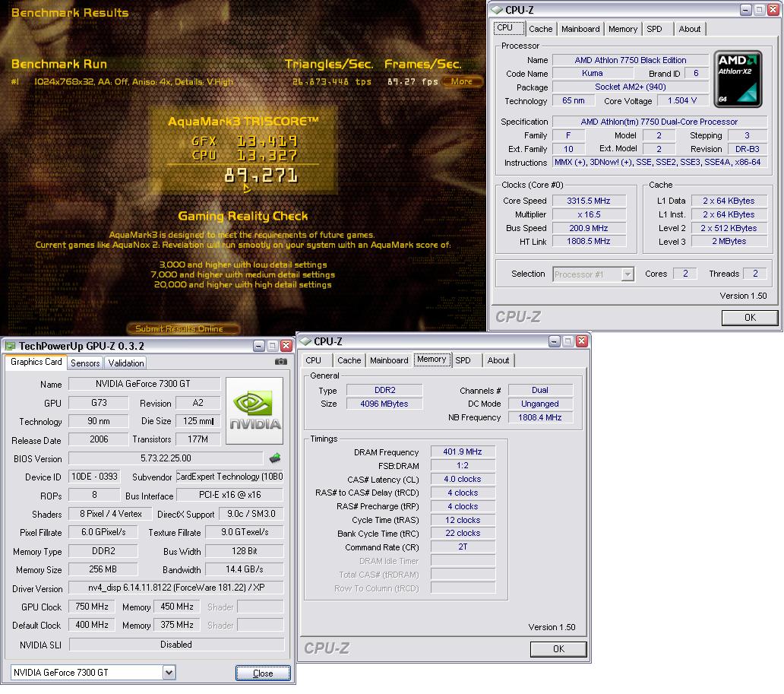Click the Memory Size 4096 MBytes value

(x=384, y=404)
